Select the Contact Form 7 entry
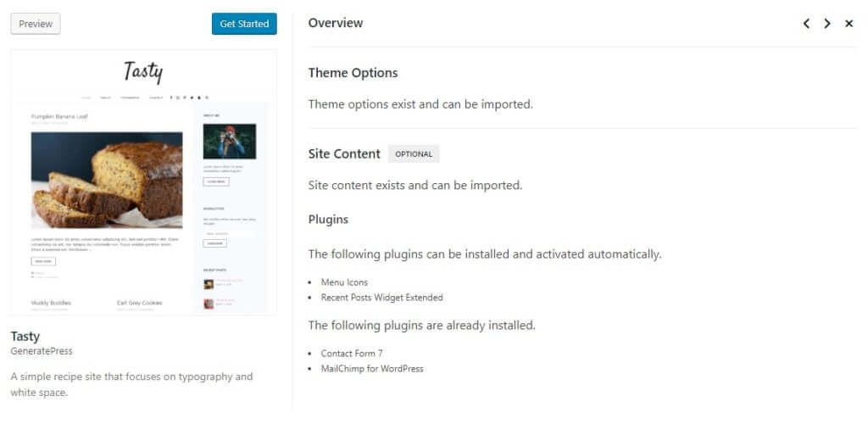868x424 pixels. [x=352, y=353]
